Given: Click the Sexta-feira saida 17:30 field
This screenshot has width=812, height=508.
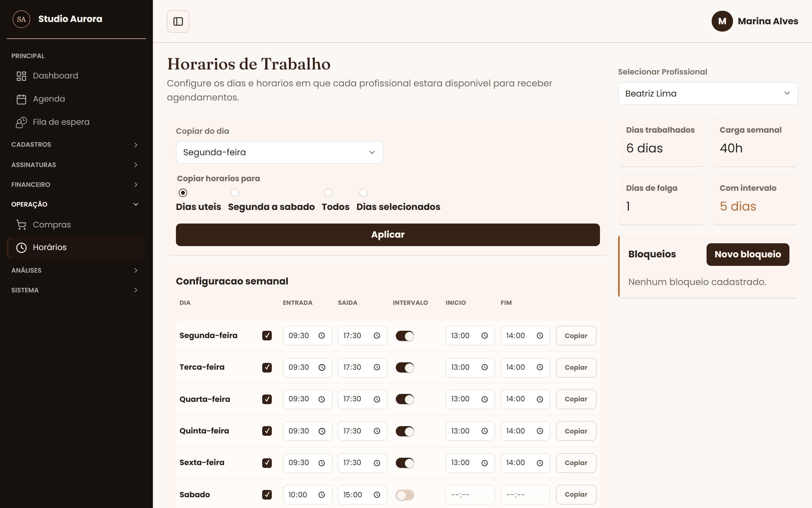Looking at the screenshot, I should point(362,463).
